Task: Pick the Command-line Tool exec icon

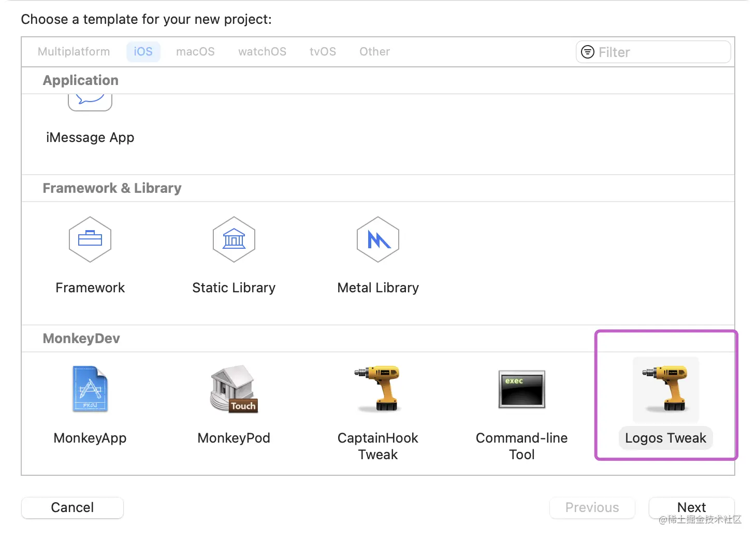Action: tap(522, 389)
